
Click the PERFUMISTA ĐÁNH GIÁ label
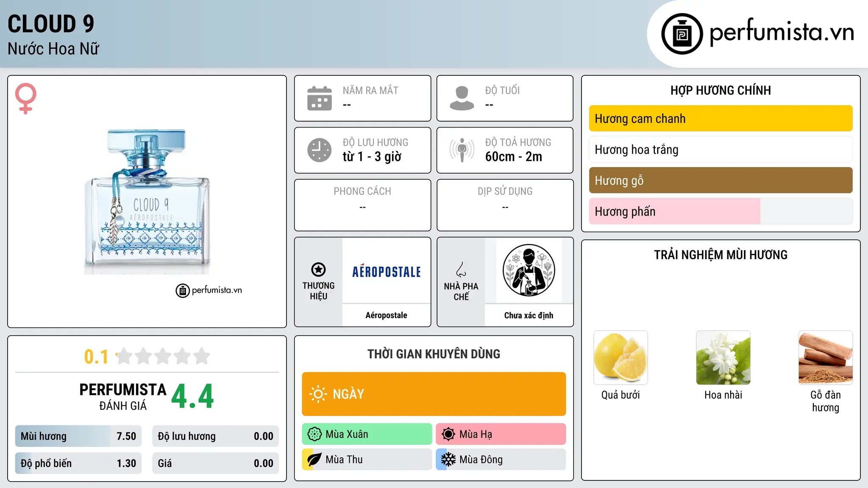click(x=123, y=396)
